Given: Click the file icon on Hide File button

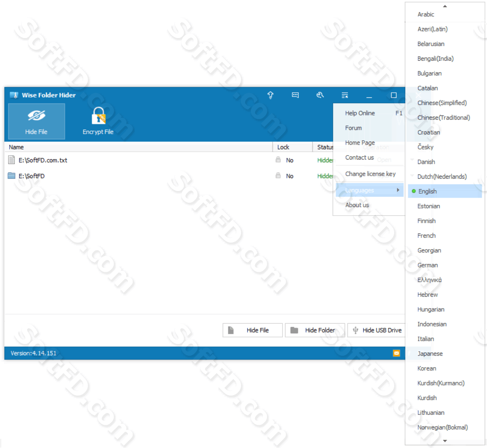Looking at the screenshot, I should 231,330.
